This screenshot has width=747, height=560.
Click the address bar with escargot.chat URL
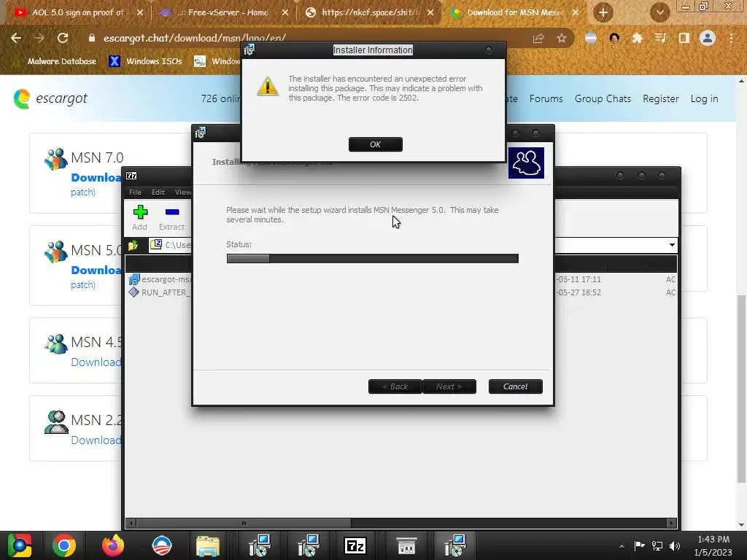[305, 38]
